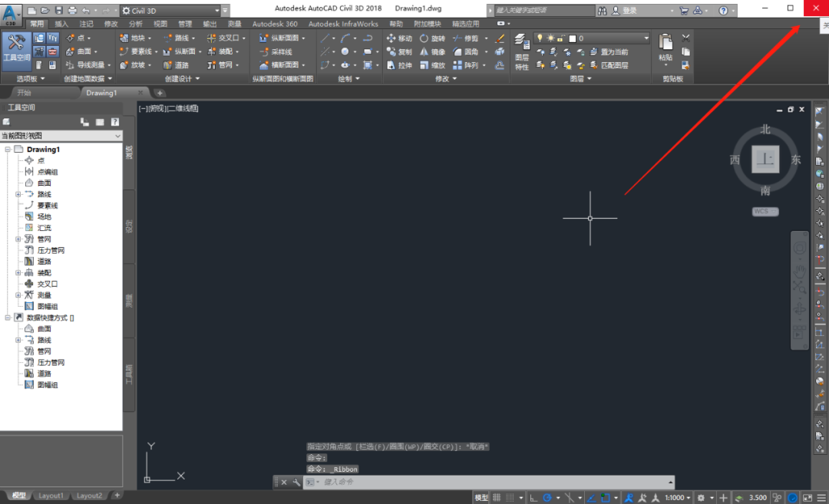Click the 镜像 Mirror tool
This screenshot has width=829, height=504.
pyautogui.click(x=432, y=51)
